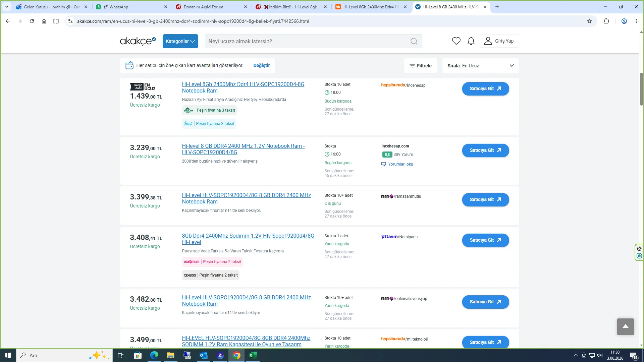Open the Sırala: En Ucuz sort dropdown

point(480,66)
